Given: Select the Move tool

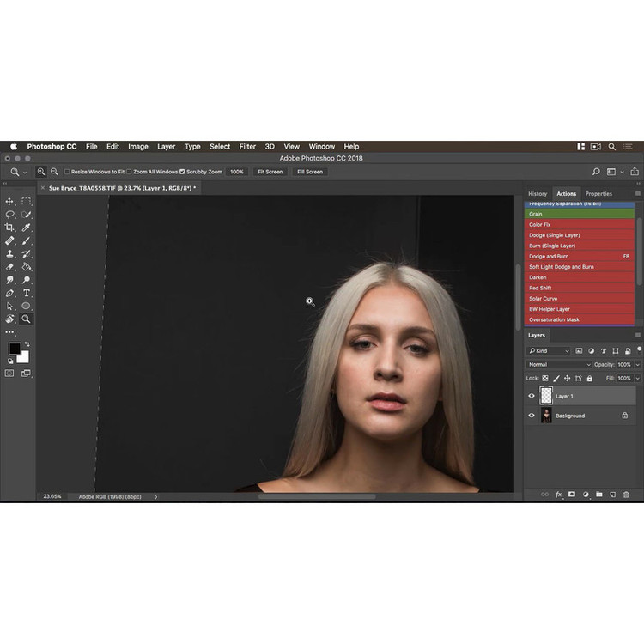Looking at the screenshot, I should click(x=10, y=202).
